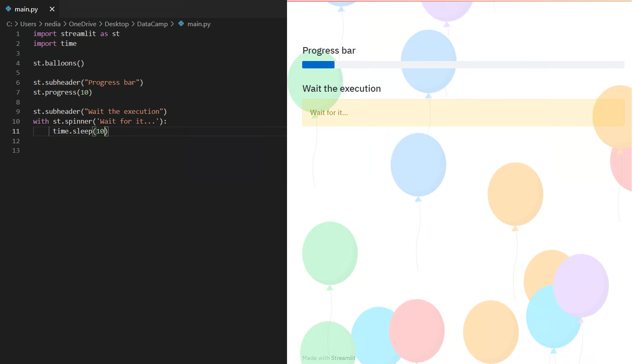This screenshot has height=364, width=633.
Task: Close the main.py editor tab
Action: (x=52, y=9)
